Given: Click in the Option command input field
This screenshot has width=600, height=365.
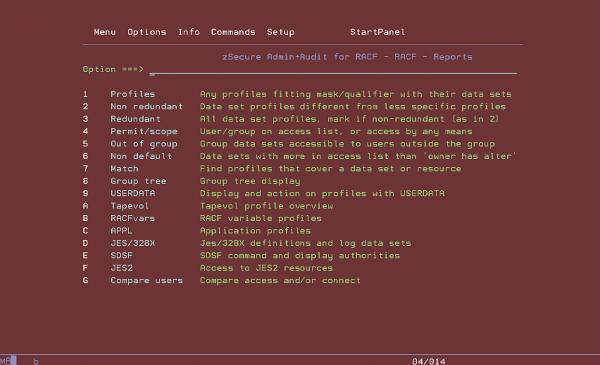Looking at the screenshot, I should point(333,70).
